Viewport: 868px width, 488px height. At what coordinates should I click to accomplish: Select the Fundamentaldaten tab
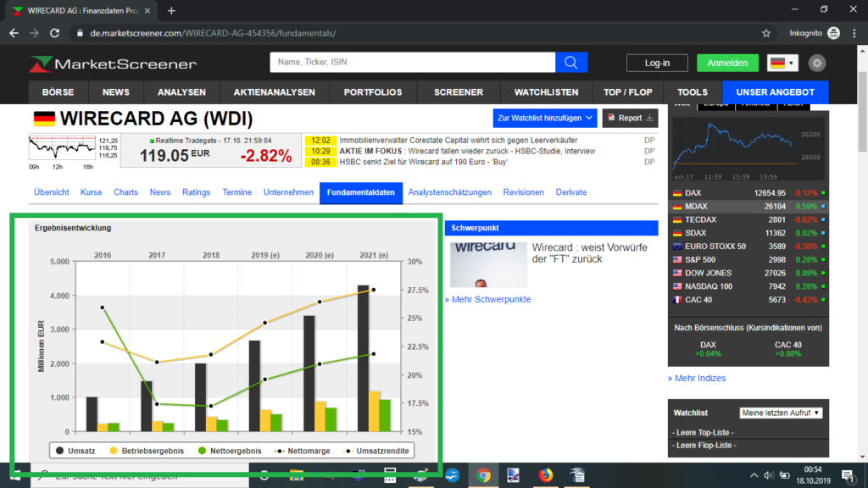click(361, 192)
